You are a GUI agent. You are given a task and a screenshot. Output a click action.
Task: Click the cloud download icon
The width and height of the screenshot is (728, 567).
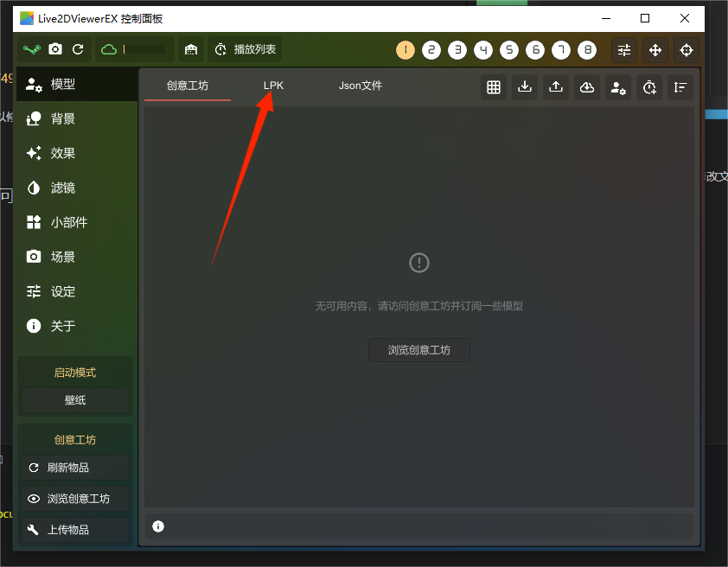(587, 87)
